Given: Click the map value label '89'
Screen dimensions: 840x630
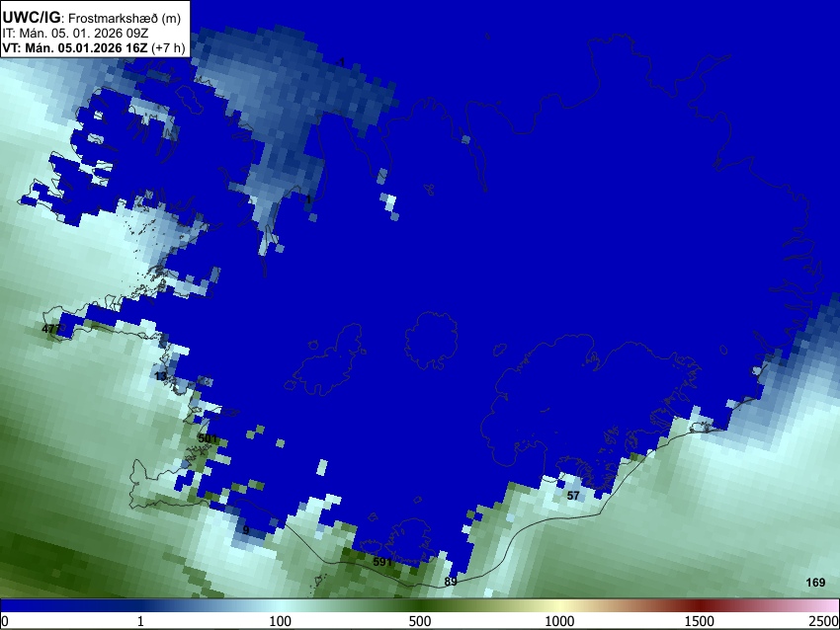Looking at the screenshot, I should tap(451, 582).
